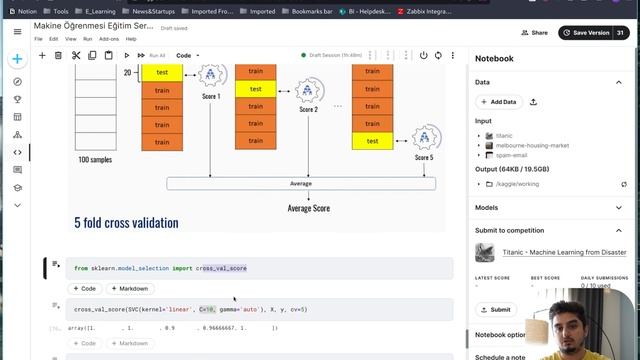
Task: Open toolbar more options vertical dots
Action: point(453,55)
